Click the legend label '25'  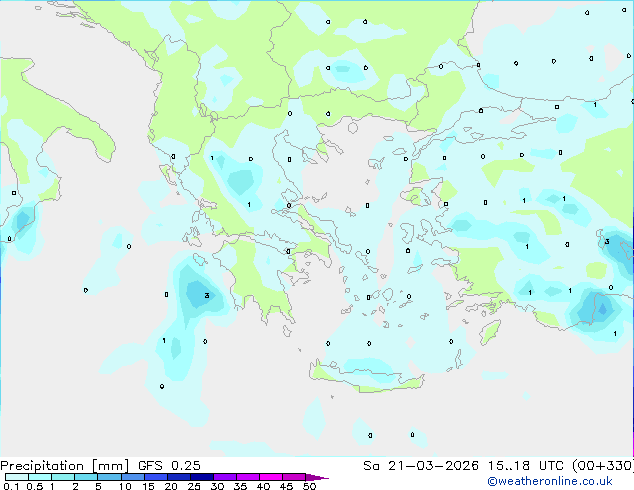[x=194, y=486]
